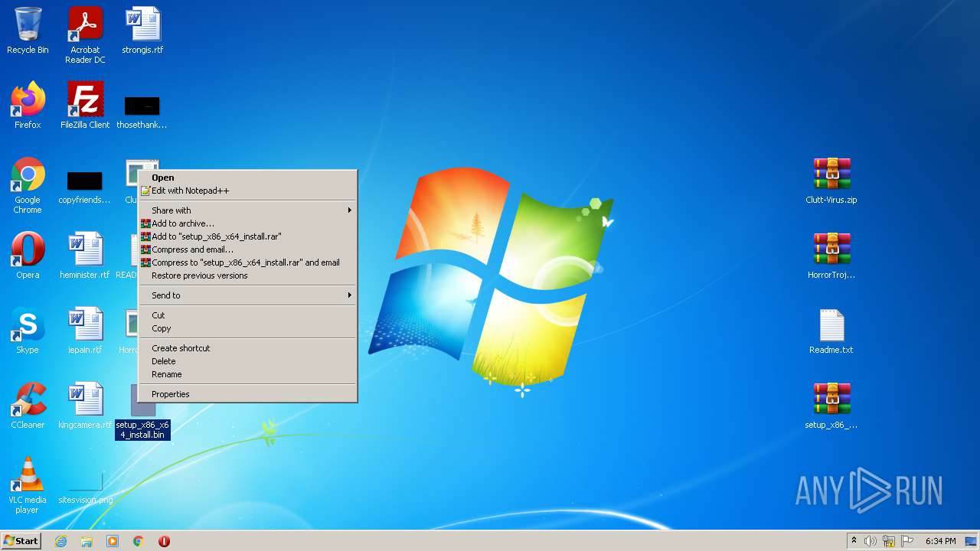Expand the Share with submenu
This screenshot has width=980, height=551.
pos(247,210)
